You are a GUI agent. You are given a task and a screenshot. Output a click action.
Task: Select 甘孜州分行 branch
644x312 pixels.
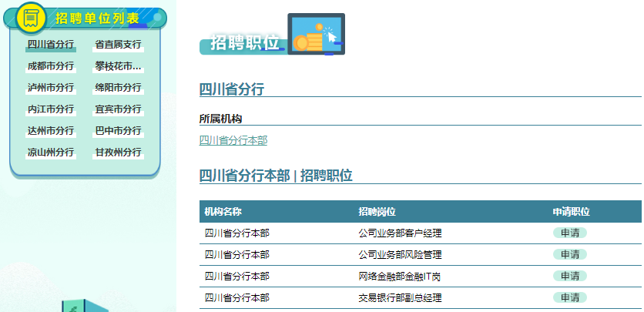(x=118, y=153)
